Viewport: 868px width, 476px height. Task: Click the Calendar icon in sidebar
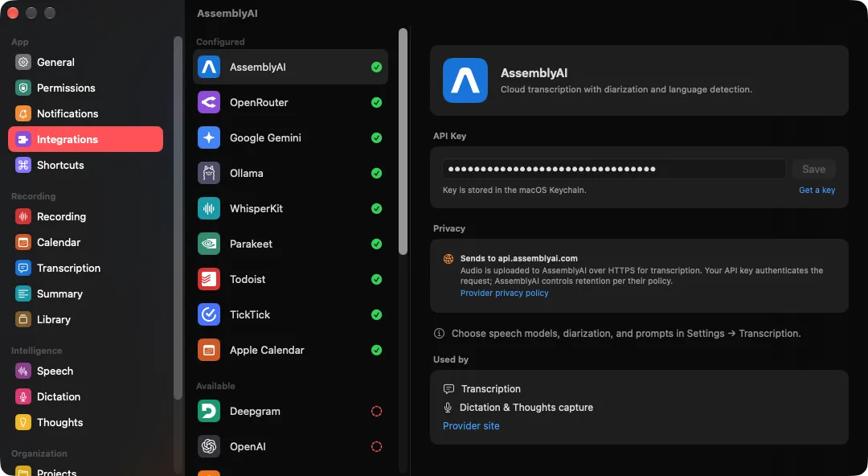(x=23, y=242)
